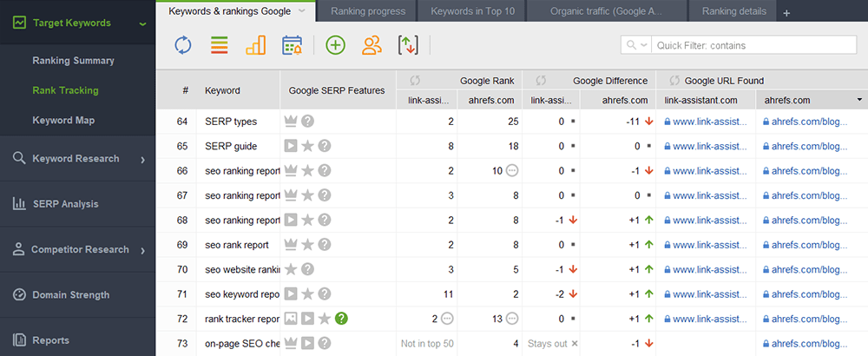Image resolution: width=868 pixels, height=356 pixels.
Task: Click the green question mark icon in row 72
Action: pyautogui.click(x=341, y=319)
